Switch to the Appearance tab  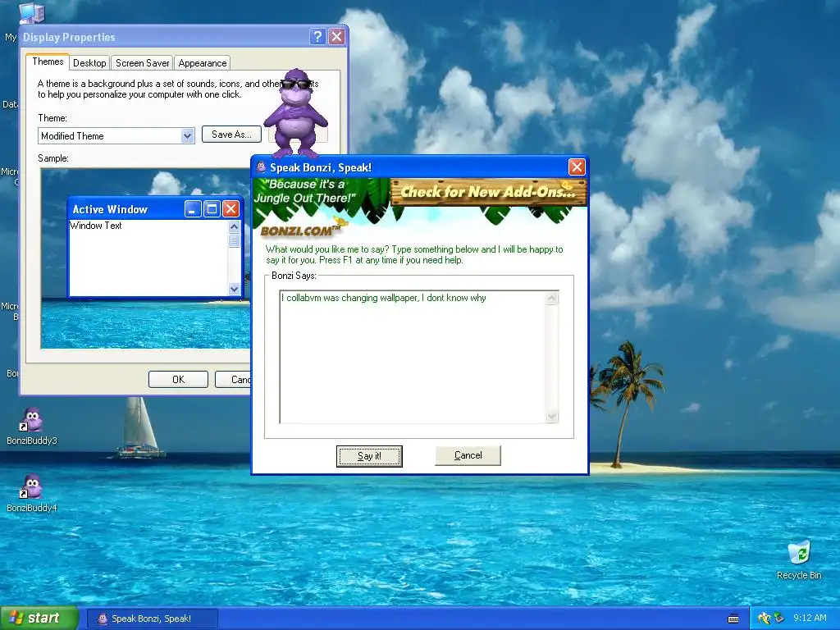203,63
